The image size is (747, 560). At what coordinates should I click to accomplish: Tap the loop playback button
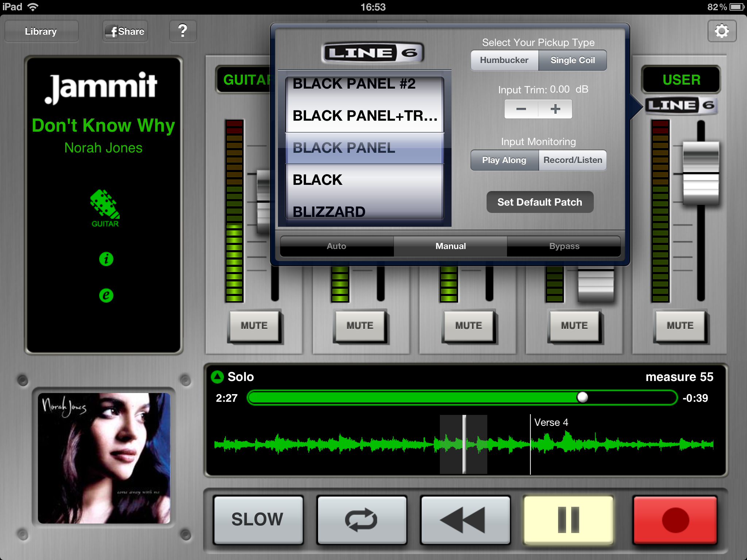361,520
